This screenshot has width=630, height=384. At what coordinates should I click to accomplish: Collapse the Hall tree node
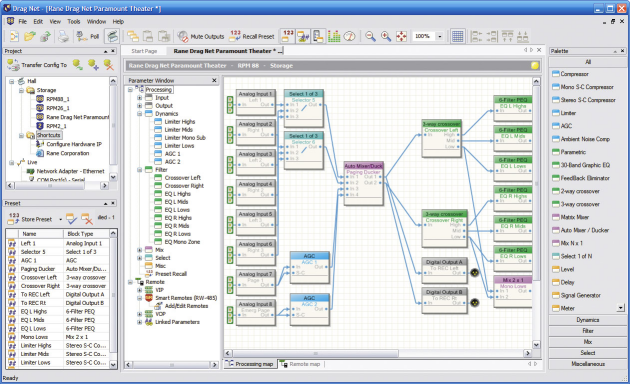pyautogui.click(x=12, y=81)
